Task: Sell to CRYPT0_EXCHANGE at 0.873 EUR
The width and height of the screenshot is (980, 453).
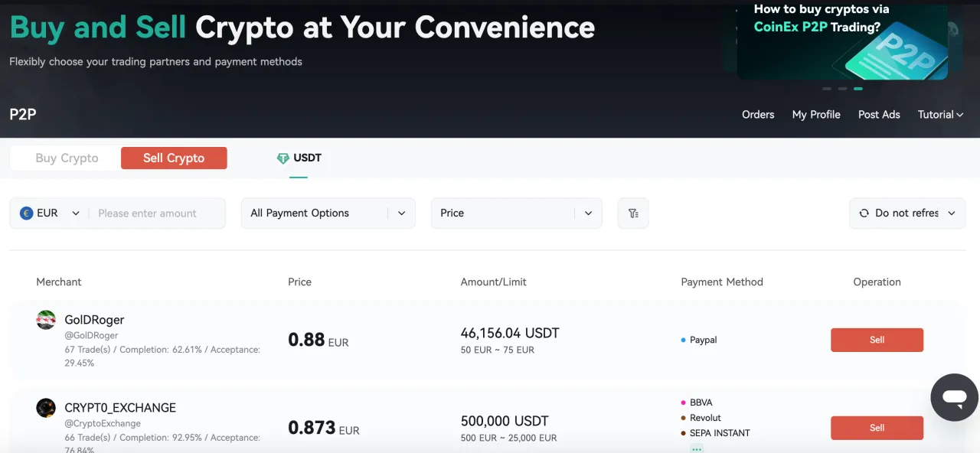Action: coord(877,429)
